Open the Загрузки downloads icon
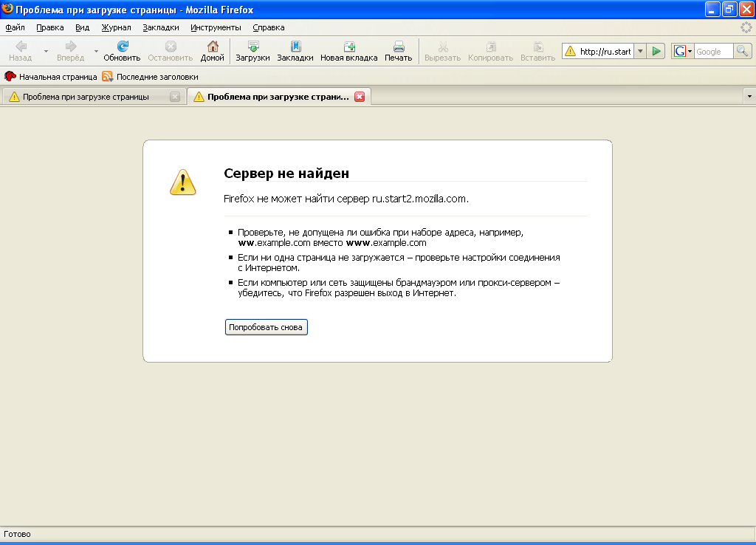The height and width of the screenshot is (545, 756). (253, 47)
